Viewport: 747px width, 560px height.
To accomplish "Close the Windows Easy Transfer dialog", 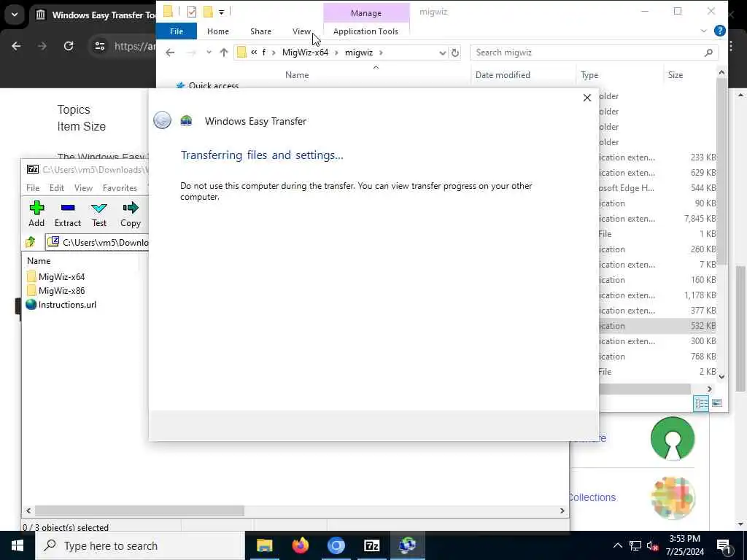I will 587,98.
